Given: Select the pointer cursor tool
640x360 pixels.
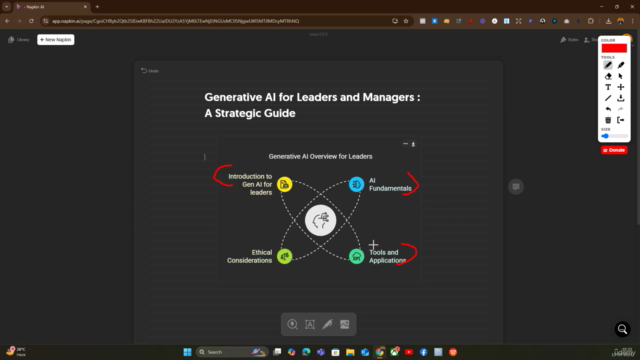Looking at the screenshot, I should click(x=621, y=76).
